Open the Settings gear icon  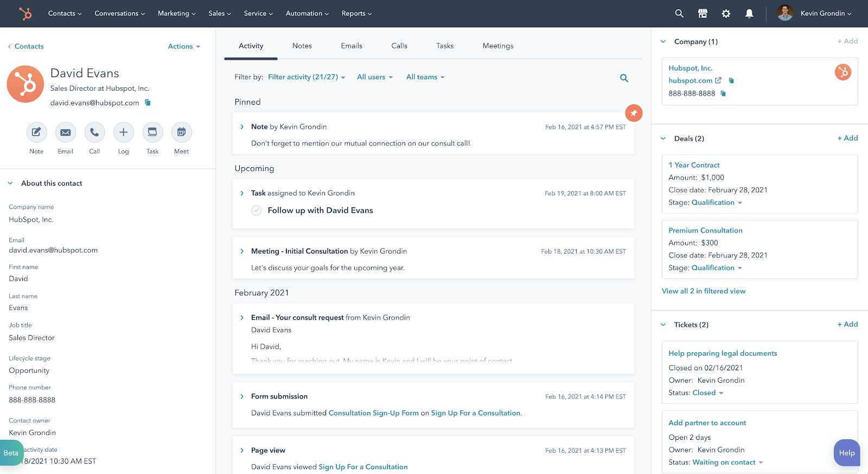726,14
